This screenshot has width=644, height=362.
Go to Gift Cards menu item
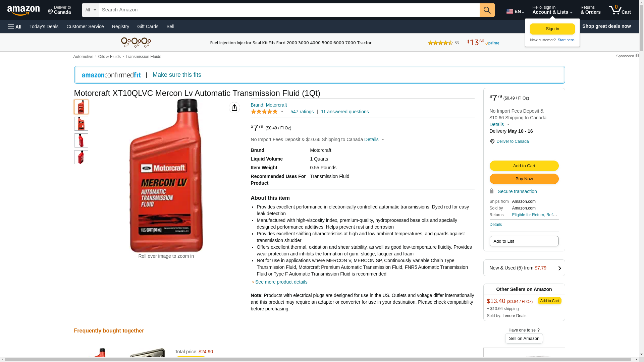(148, 26)
